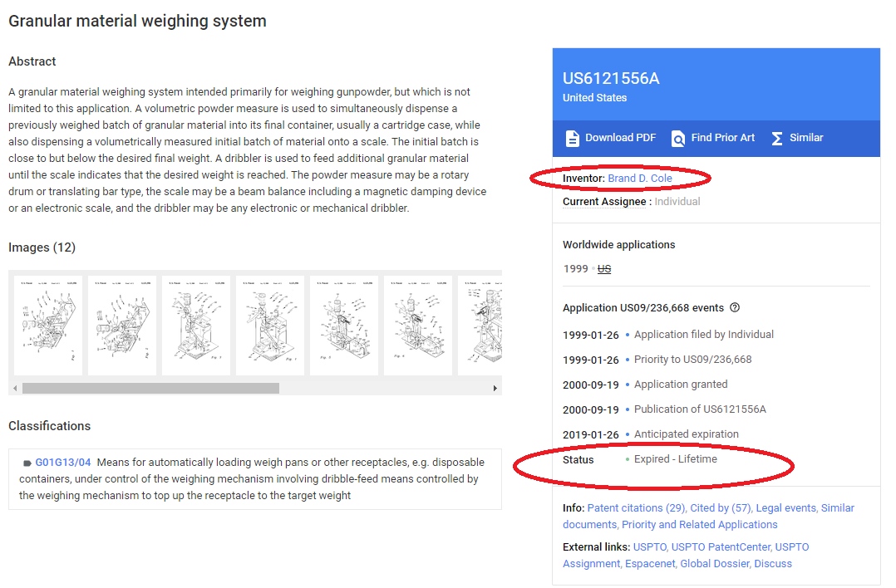The width and height of the screenshot is (896, 588).
Task: Open inventor Brand D. Cole link
Action: coord(640,178)
